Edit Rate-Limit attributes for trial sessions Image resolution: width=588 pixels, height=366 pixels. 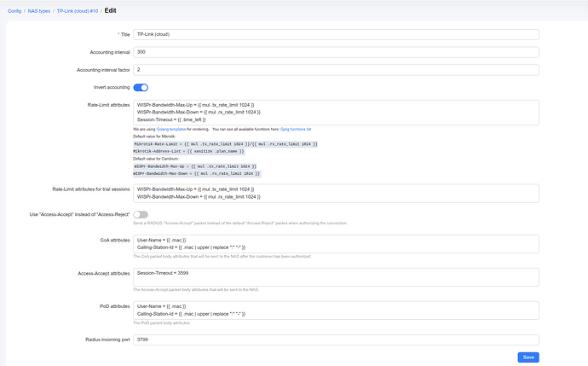(336, 194)
